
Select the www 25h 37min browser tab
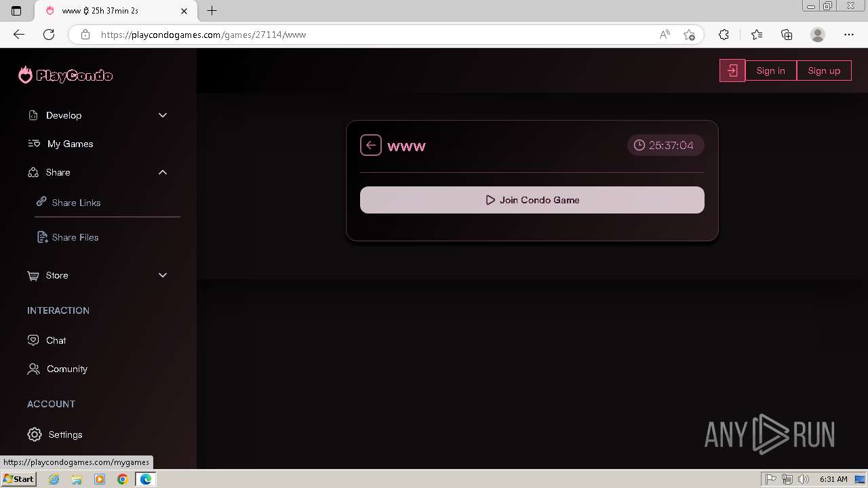115,11
